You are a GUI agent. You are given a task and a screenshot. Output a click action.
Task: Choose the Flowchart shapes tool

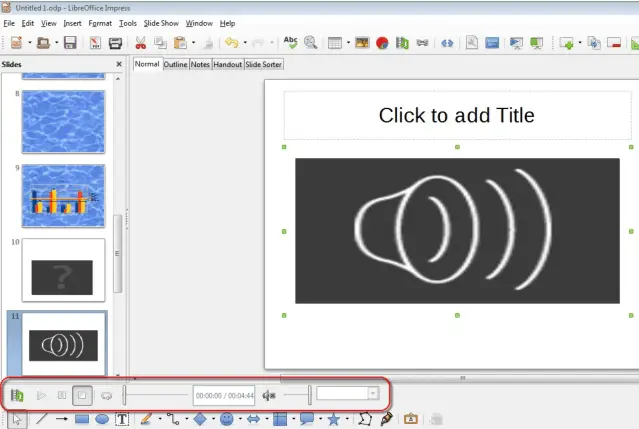[280, 419]
